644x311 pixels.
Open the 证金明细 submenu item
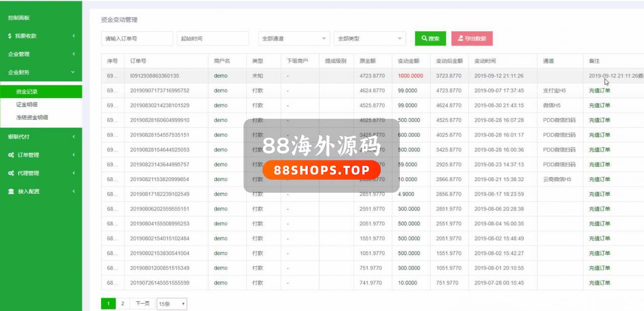27,105
